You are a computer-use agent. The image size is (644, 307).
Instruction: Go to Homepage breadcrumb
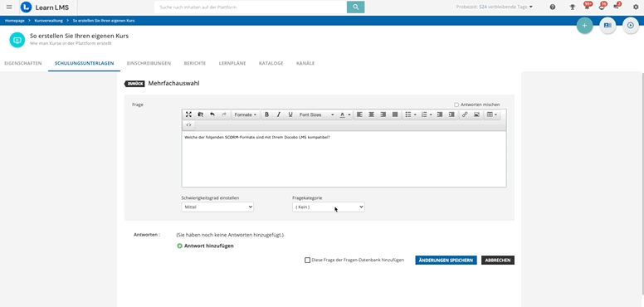coord(15,21)
